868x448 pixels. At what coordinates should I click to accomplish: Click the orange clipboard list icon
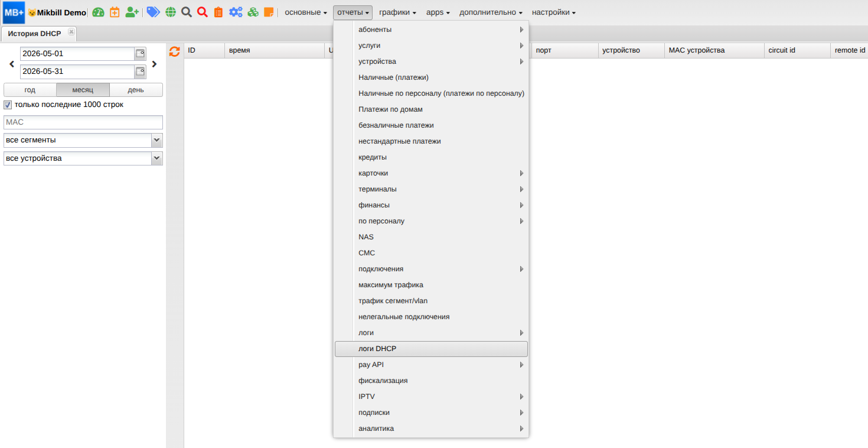[218, 12]
